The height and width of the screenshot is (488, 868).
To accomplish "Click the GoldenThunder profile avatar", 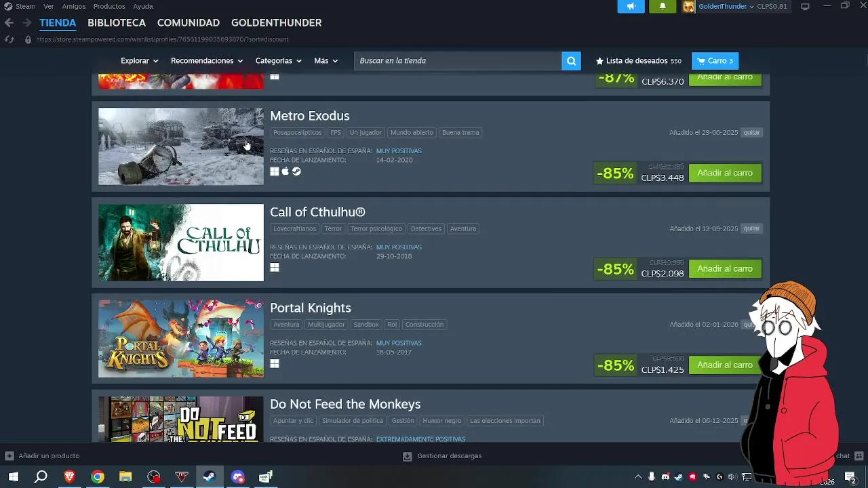I will click(x=689, y=6).
